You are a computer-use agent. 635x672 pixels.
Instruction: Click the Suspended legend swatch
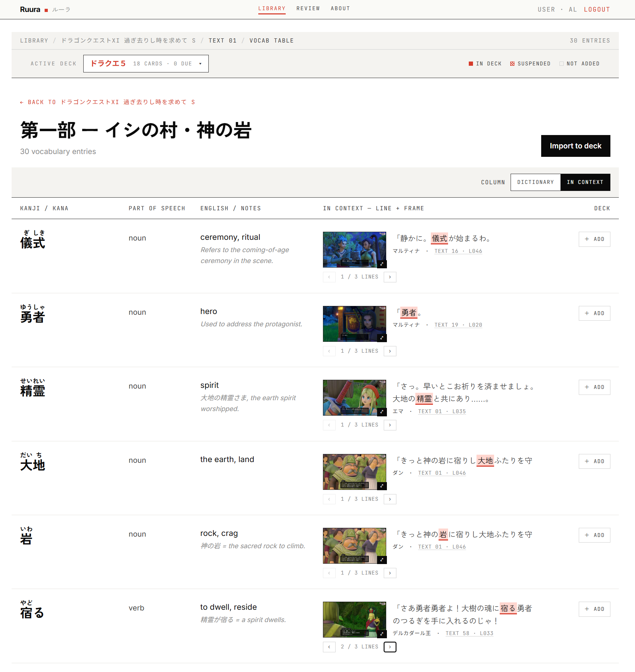[512, 64]
